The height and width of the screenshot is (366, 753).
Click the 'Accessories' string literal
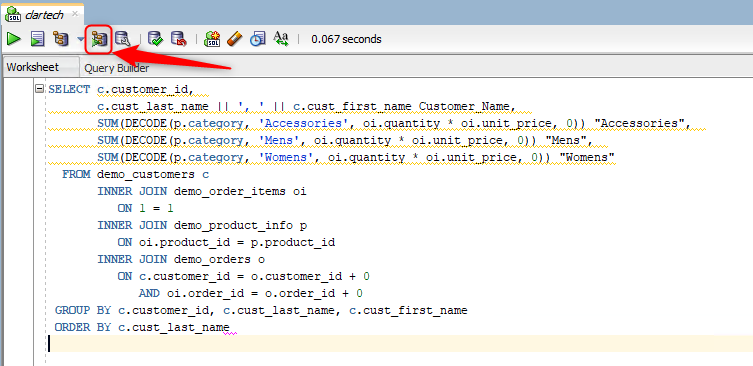click(x=304, y=123)
